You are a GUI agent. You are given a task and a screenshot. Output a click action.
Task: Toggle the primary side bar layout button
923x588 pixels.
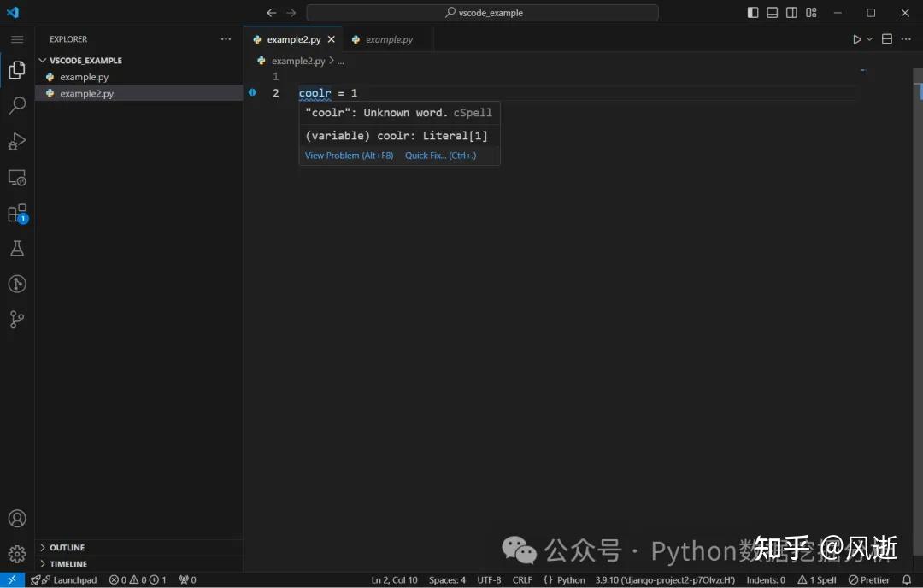[753, 13]
